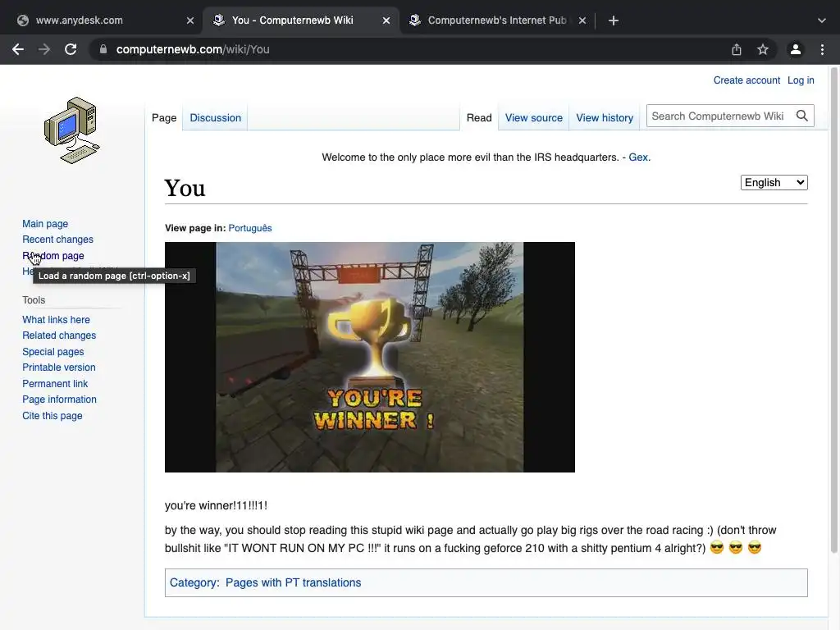Open Printable version

(59, 367)
